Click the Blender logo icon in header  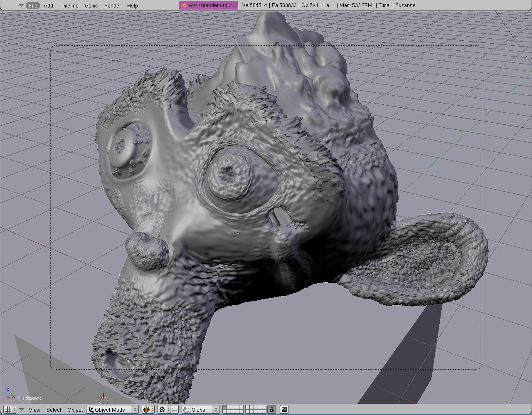184,5
